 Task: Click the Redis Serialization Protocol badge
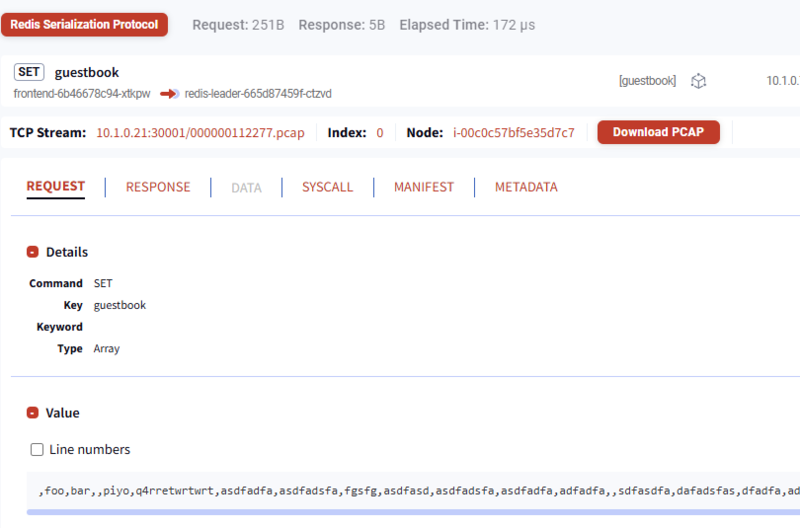point(84,24)
